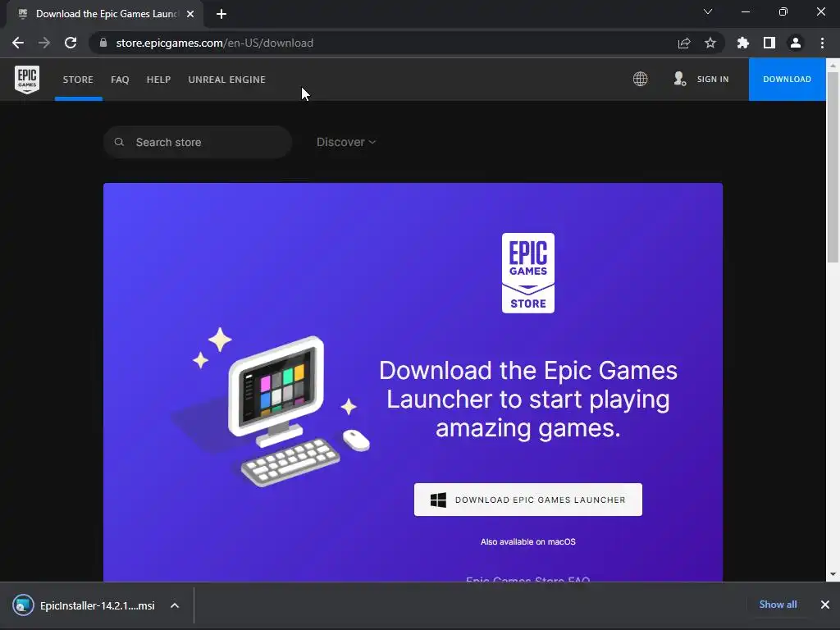This screenshot has width=840, height=630.
Task: Expand the Discover dropdown
Action: 346,142
